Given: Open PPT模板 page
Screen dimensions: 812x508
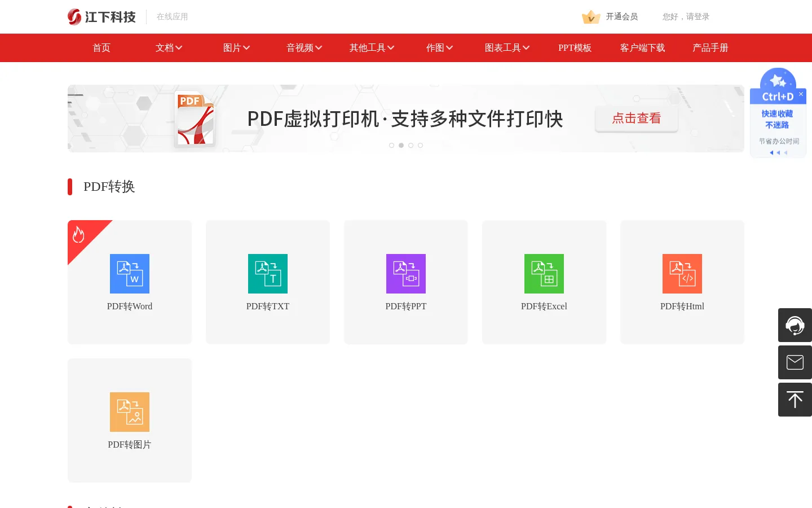Looking at the screenshot, I should coord(575,48).
